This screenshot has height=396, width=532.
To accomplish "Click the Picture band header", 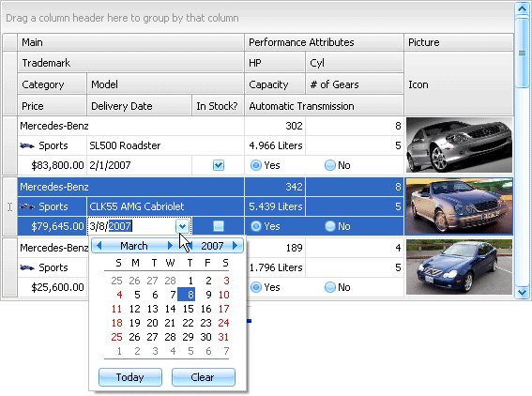I will 459,42.
